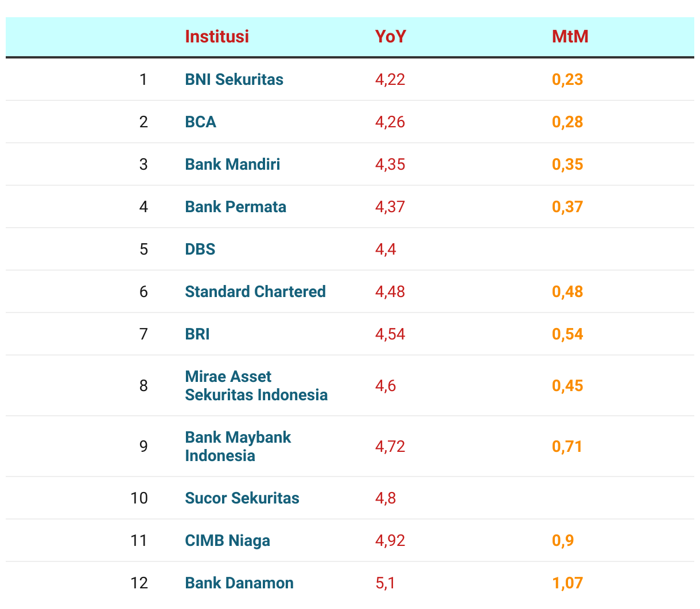
Task: Select the Standard Chartered entry
Action: tap(255, 291)
